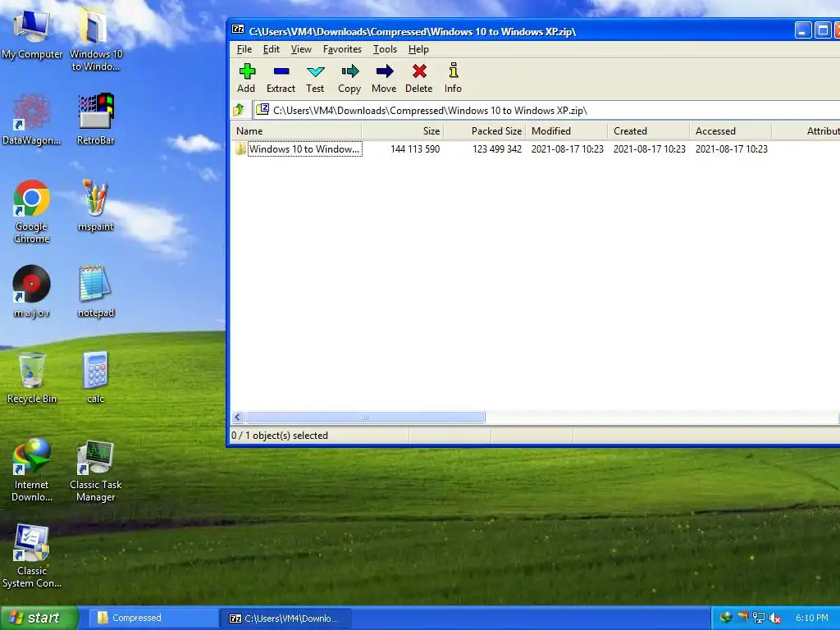Sort by the Accessed column header
840x630 pixels.
[x=731, y=131]
